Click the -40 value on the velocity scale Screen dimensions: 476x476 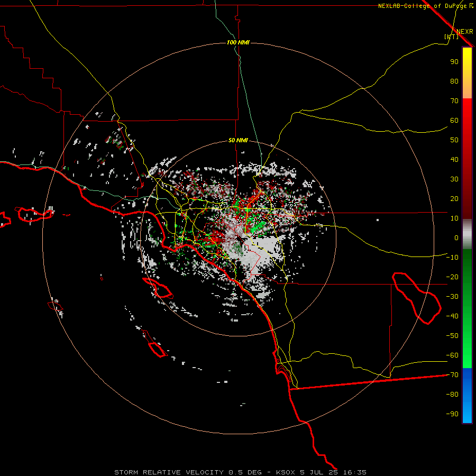point(452,316)
